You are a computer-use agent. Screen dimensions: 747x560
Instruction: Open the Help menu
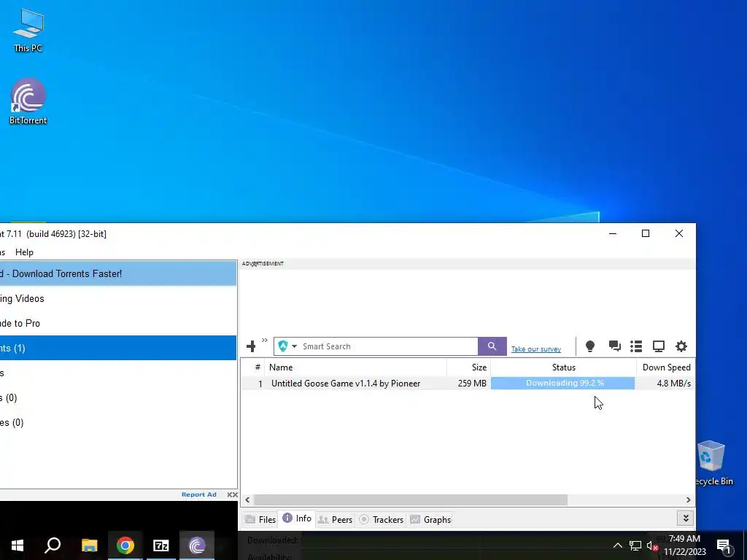point(24,252)
